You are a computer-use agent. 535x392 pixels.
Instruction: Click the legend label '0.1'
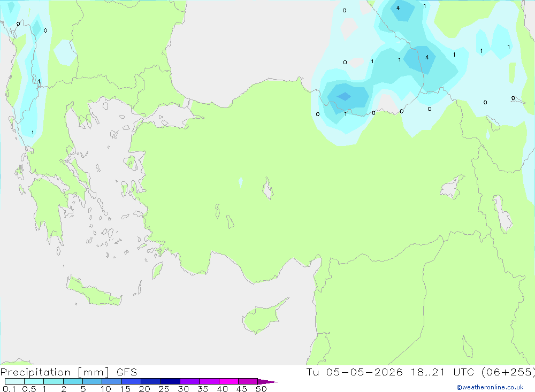pyautogui.click(x=9, y=389)
